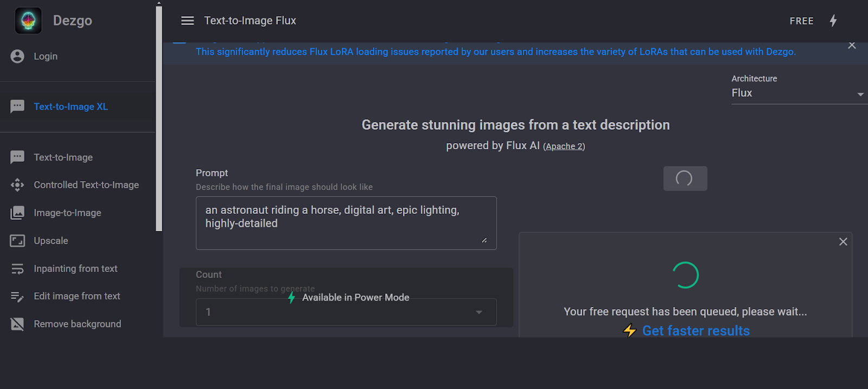This screenshot has width=868, height=389.
Task: Choose Inpainting from text
Action: click(x=75, y=269)
